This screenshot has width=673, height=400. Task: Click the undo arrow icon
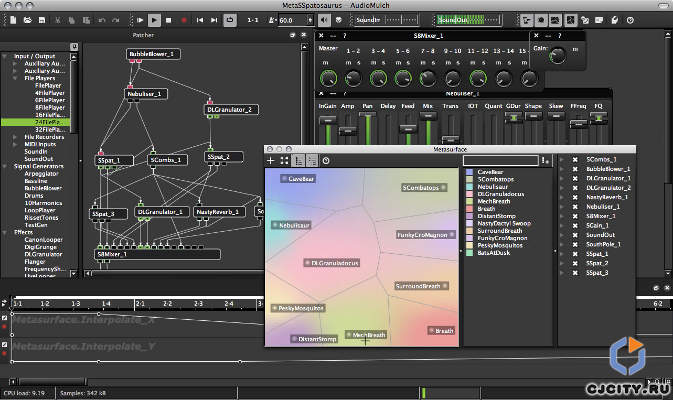102,20
